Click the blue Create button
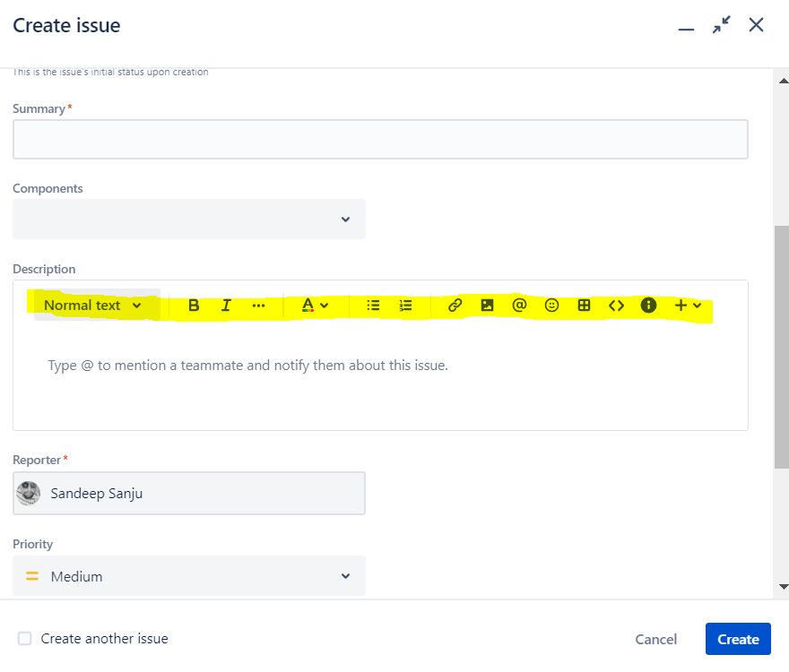The image size is (789, 672). pos(738,639)
